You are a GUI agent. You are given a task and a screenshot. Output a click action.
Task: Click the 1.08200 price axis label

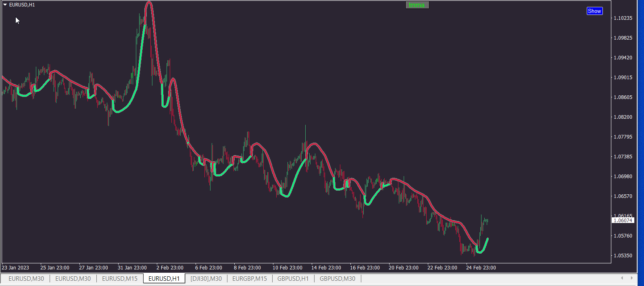pos(623,117)
